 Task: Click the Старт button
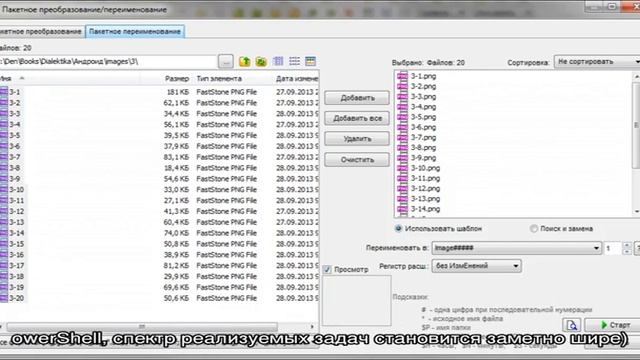coord(614,325)
